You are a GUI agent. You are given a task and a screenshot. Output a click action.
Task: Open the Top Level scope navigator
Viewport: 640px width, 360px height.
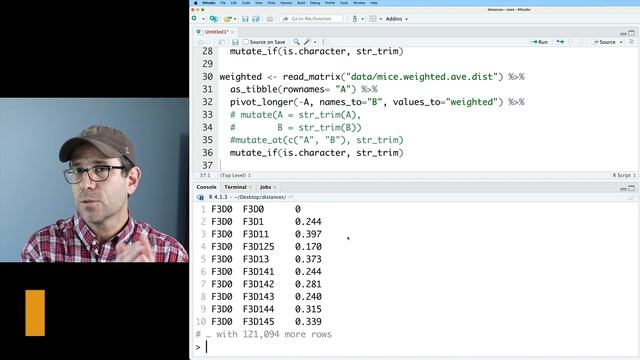[x=236, y=176]
